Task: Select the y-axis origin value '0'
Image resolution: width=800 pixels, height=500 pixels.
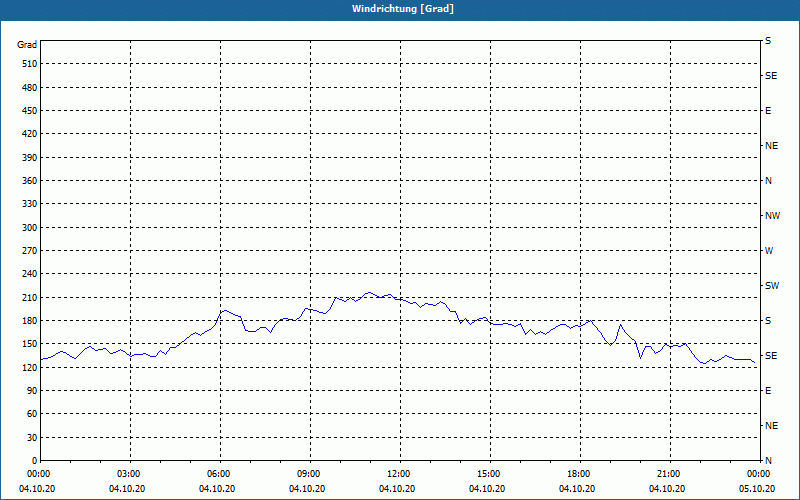Action: (x=35, y=460)
